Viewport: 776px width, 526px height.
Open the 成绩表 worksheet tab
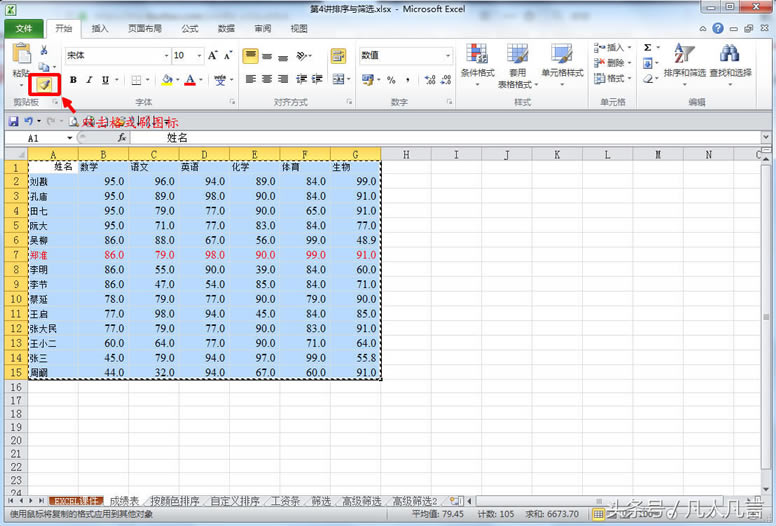pos(125,500)
